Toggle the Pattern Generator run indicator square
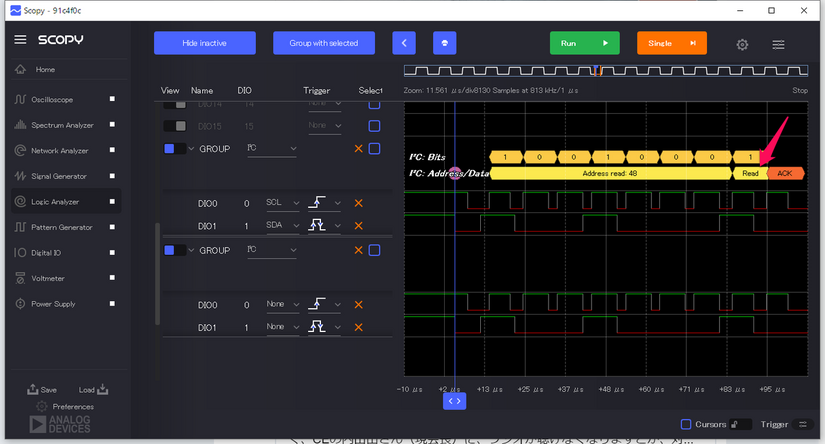This screenshot has width=825, height=444. click(112, 227)
